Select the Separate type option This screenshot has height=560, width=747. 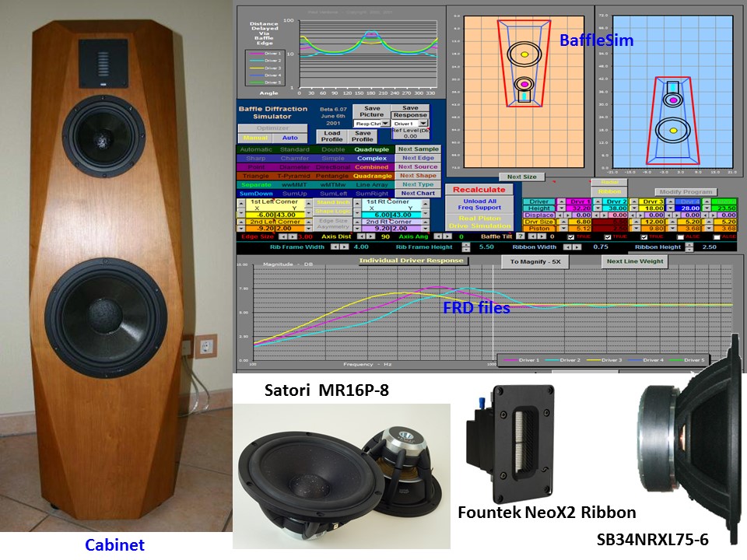click(x=256, y=185)
